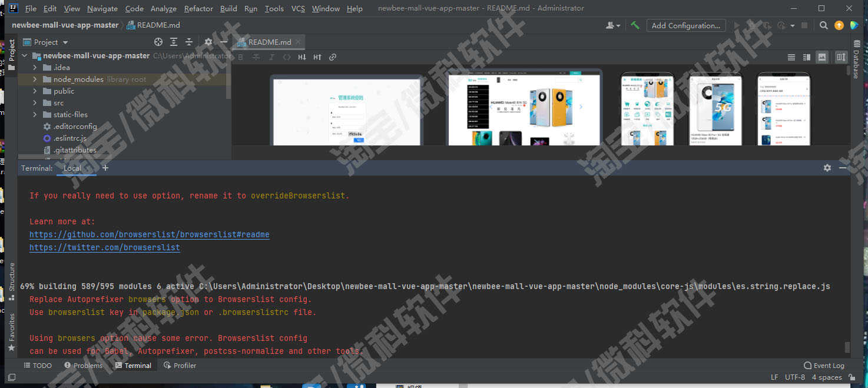Open the Project side tab

point(11,55)
